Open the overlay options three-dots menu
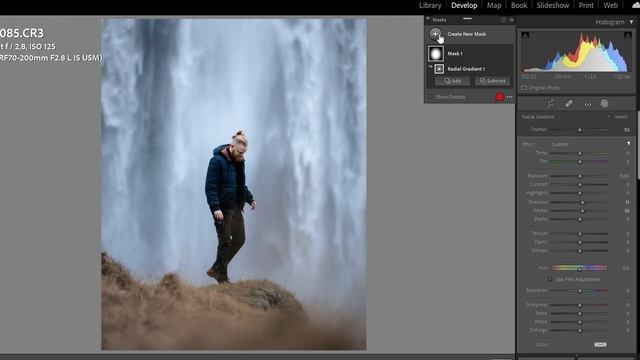Screen dimensions: 640x360 coord(509,97)
